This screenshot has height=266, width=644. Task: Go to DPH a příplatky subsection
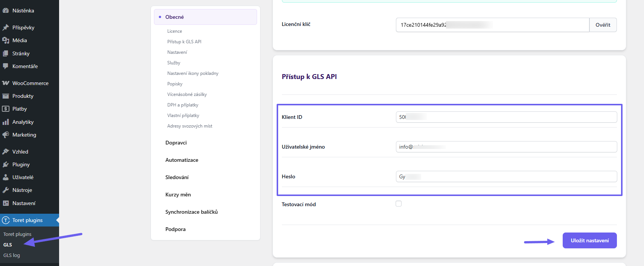(x=183, y=105)
